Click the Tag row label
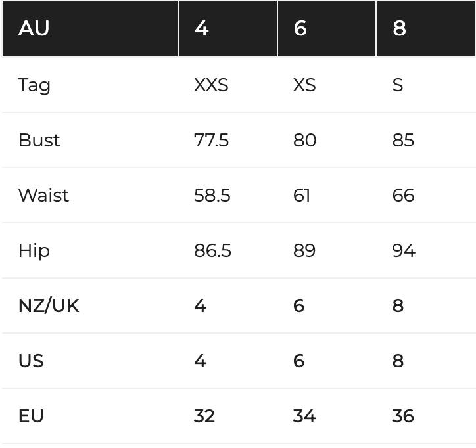The image size is (476, 448). point(34,85)
